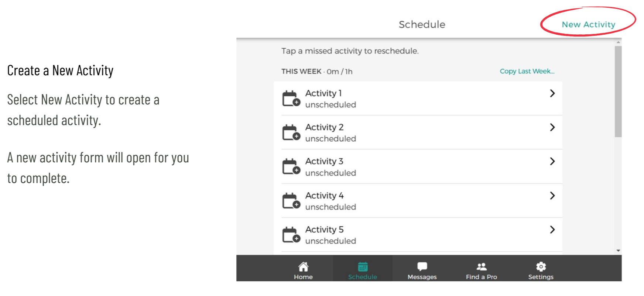Expand Activity 3 with chevron arrow
The width and height of the screenshot is (644, 296).
(x=552, y=161)
